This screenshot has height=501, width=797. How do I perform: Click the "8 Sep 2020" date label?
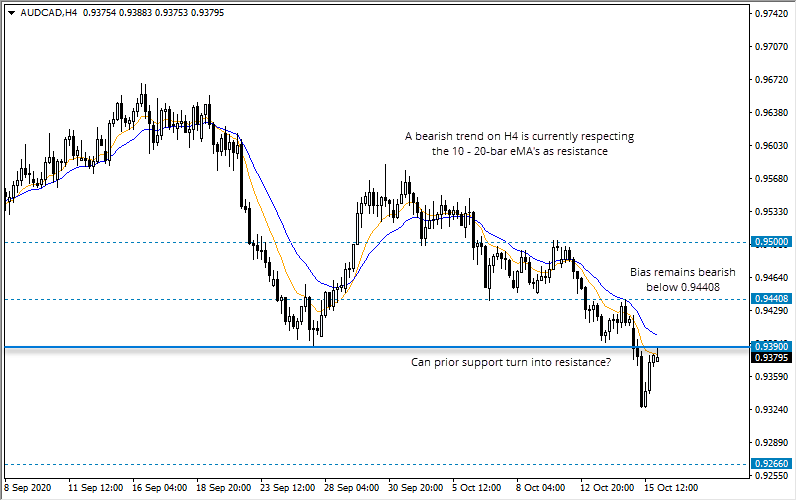point(30,488)
